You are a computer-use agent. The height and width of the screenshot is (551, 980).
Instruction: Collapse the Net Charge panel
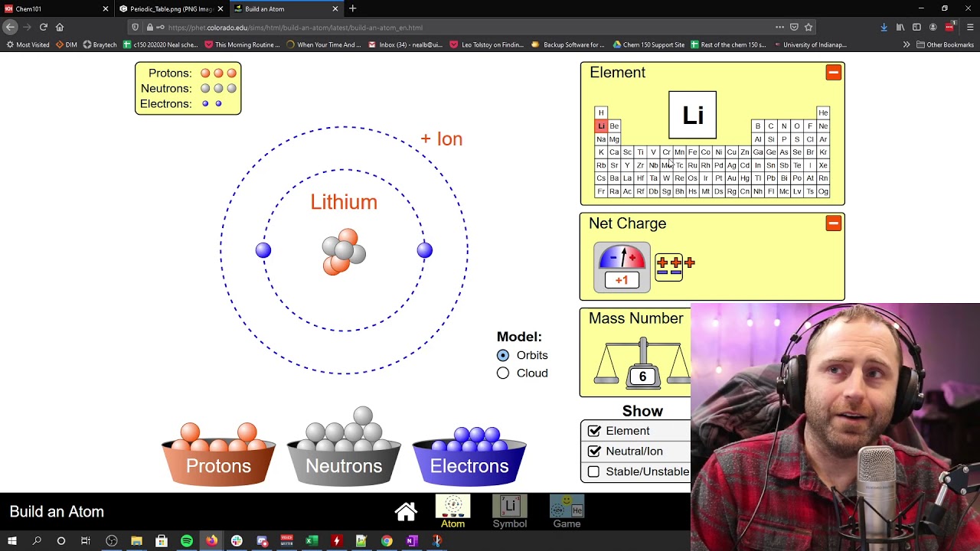[834, 223]
